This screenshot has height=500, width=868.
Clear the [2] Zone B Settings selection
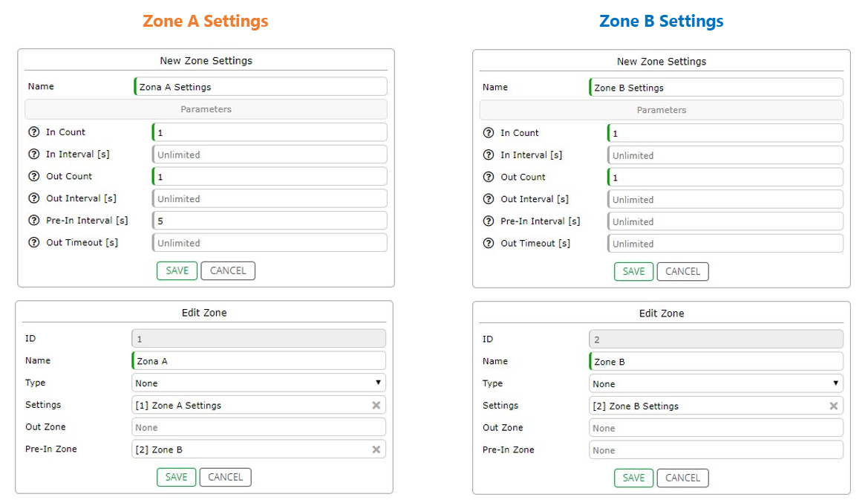[x=833, y=406]
